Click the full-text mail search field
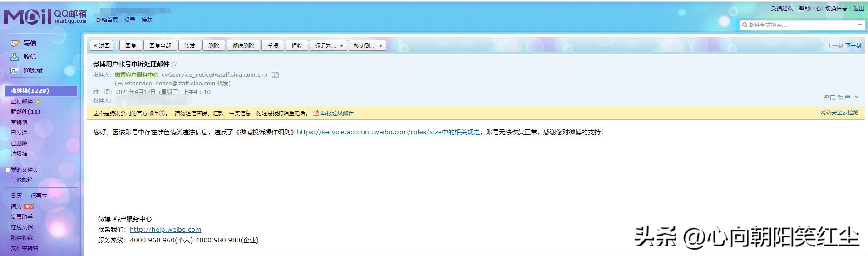The image size is (868, 256). [x=802, y=25]
